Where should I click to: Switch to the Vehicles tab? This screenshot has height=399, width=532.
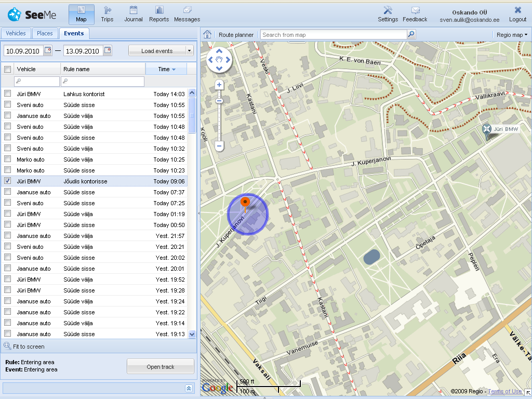[x=16, y=33]
